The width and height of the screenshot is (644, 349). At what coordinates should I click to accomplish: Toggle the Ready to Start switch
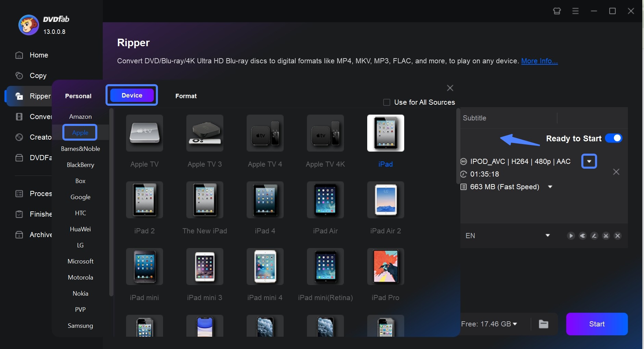pyautogui.click(x=614, y=138)
